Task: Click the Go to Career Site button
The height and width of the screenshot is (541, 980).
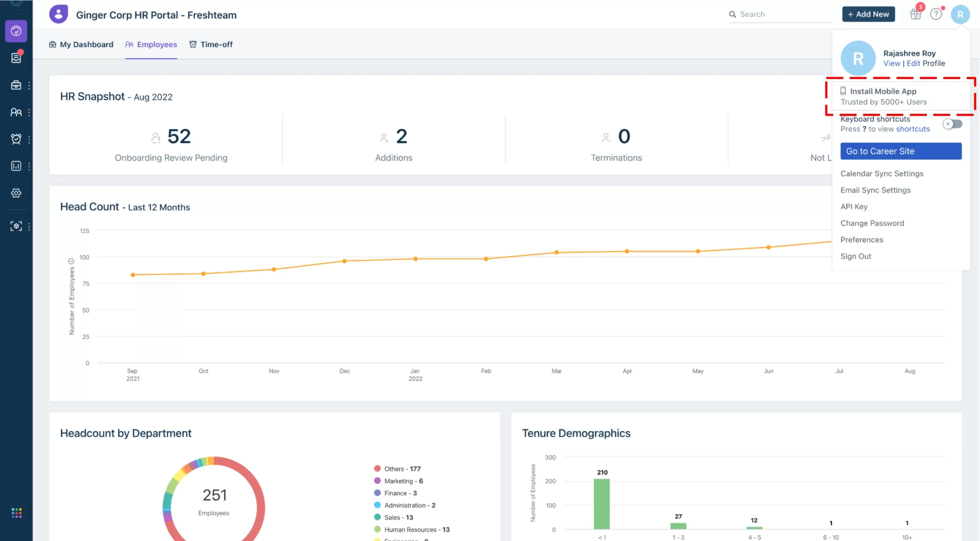Action: (900, 151)
